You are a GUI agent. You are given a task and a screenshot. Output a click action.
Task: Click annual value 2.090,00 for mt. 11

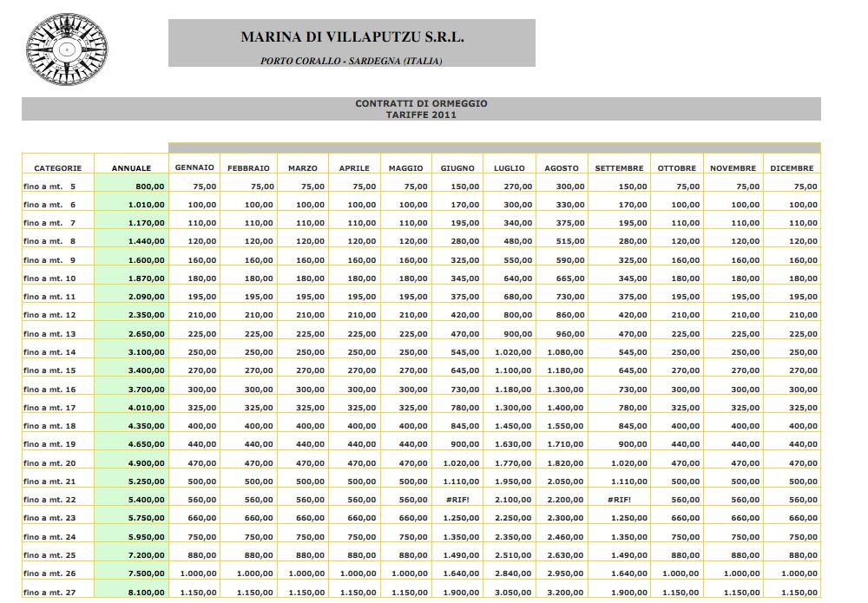[146, 297]
